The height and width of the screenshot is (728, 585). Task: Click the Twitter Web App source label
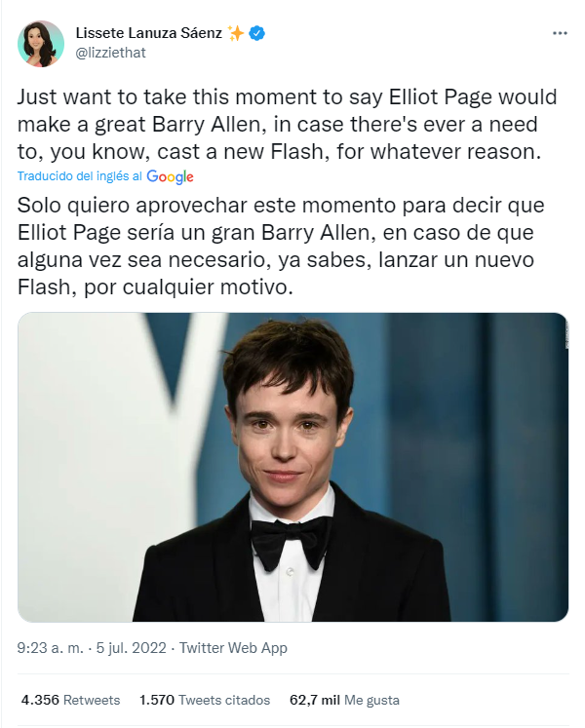click(233, 648)
